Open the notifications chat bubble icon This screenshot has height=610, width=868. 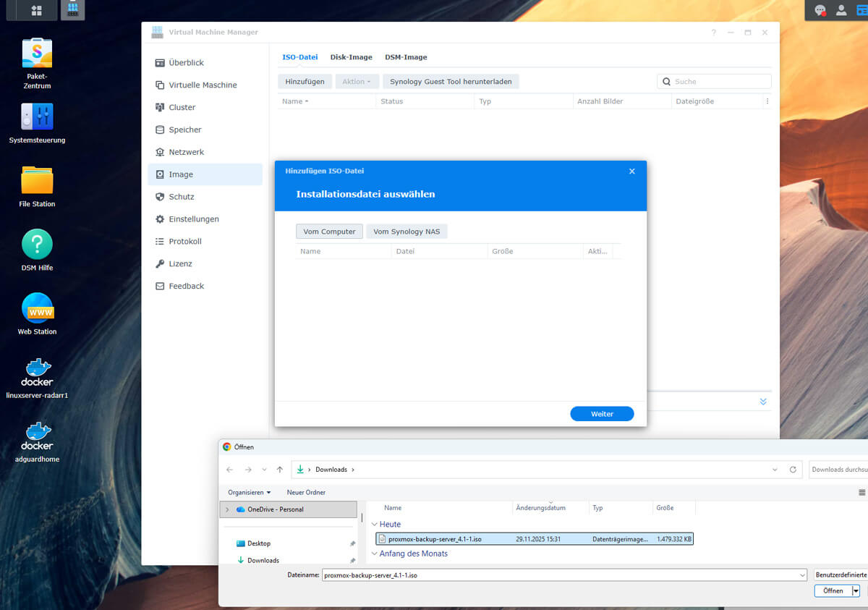point(820,10)
